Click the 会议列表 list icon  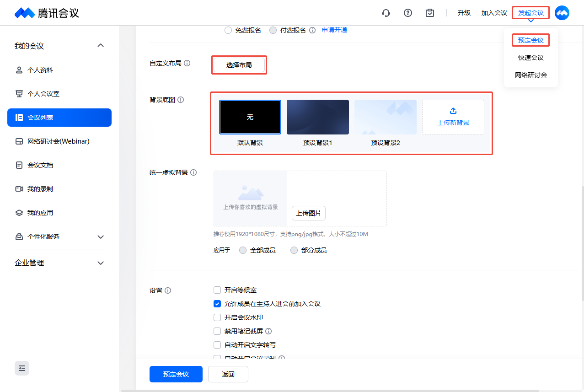click(x=19, y=118)
